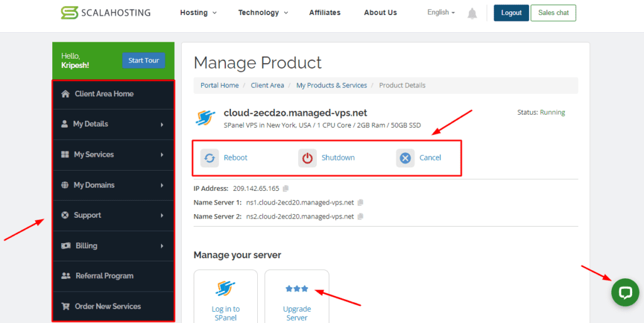Click the Reboot server icon
Screen dimensions: 644x323
click(210, 157)
